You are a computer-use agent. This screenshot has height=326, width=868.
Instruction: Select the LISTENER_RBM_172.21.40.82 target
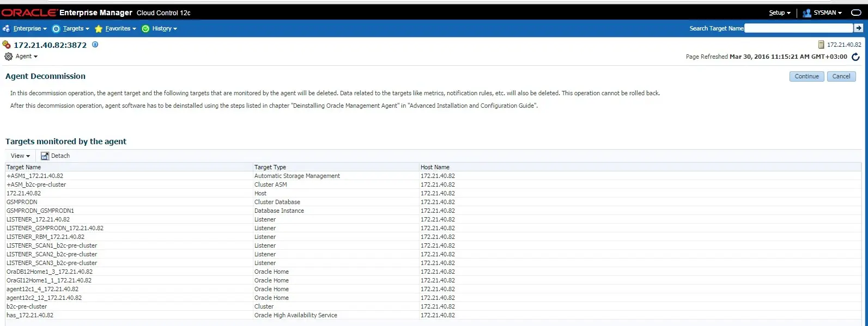(45, 237)
